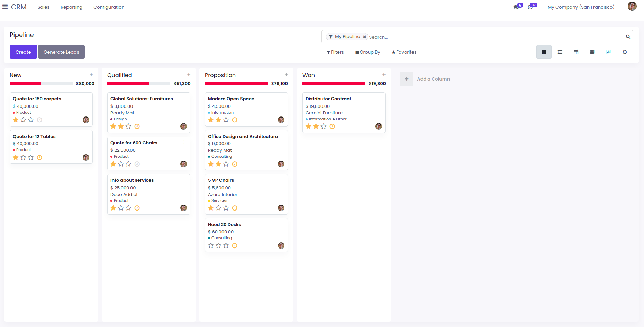Open the conversations messages icon
Image resolution: width=644 pixels, height=327 pixels.
516,7
